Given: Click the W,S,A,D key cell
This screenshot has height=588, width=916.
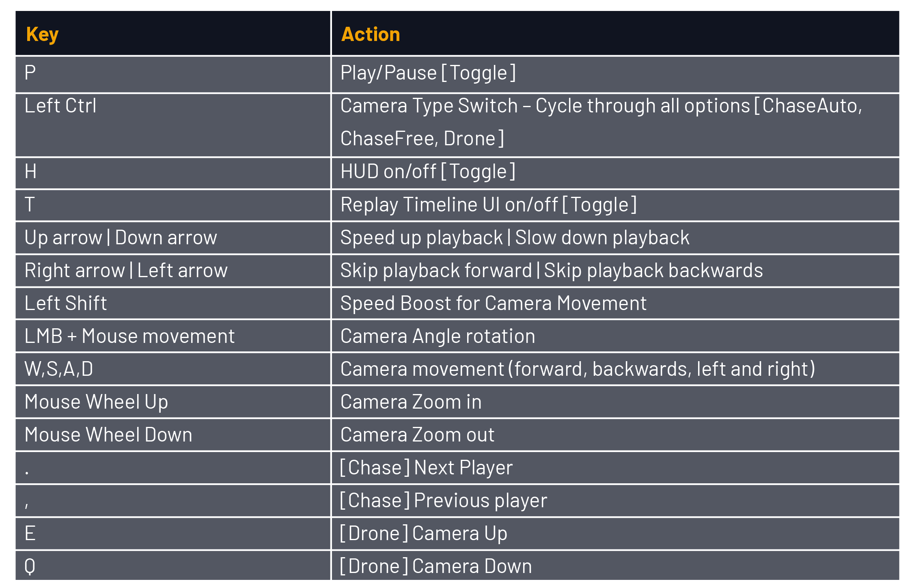Looking at the screenshot, I should [59, 369].
